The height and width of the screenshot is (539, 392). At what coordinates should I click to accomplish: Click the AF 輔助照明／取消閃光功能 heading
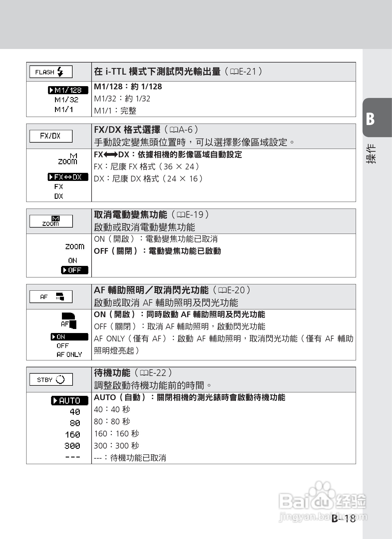pyautogui.click(x=151, y=290)
